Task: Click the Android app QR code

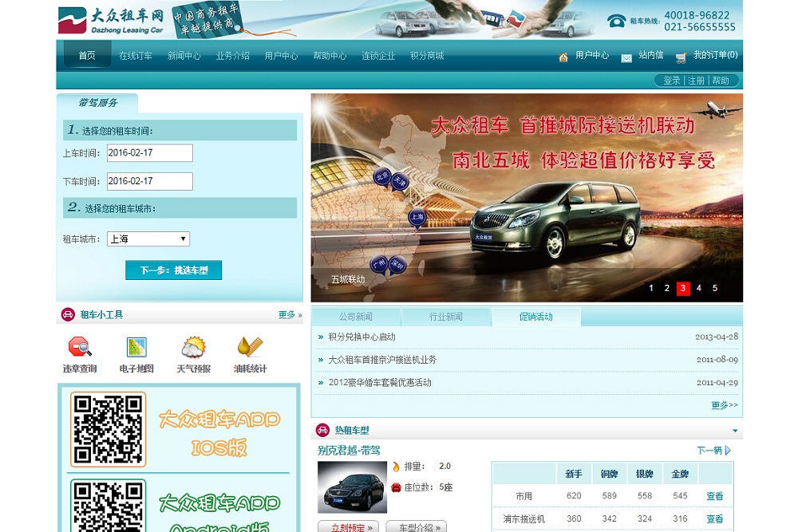Action: 108,506
